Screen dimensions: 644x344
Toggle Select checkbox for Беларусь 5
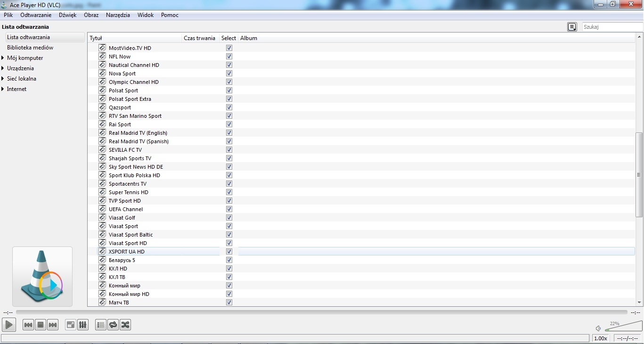229,260
